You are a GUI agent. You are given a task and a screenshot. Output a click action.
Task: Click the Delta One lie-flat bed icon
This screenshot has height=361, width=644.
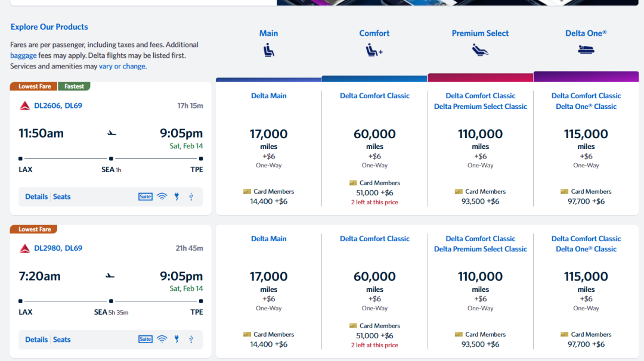pos(586,50)
